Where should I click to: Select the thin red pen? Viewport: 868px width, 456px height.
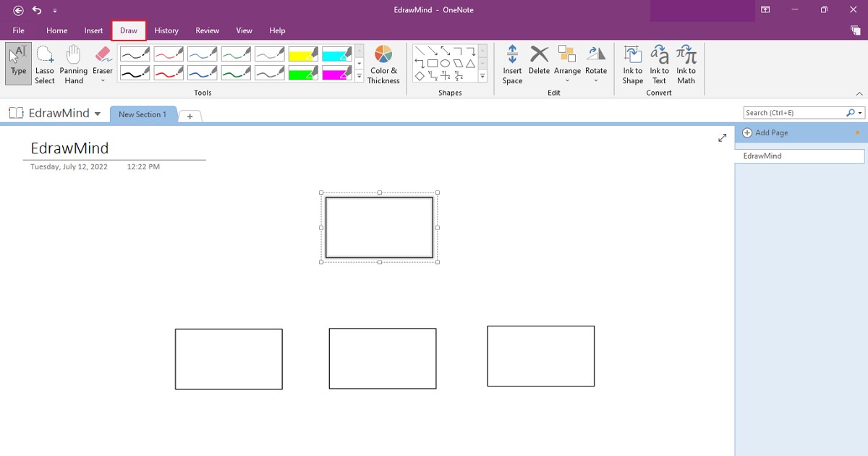[169, 54]
